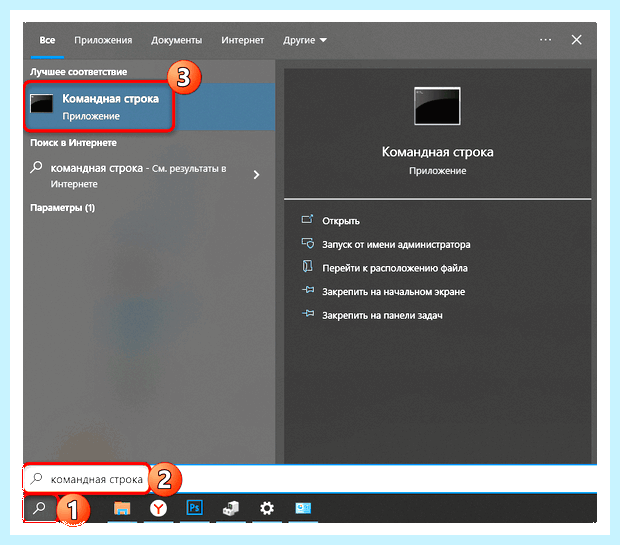Click the Параметры (1) category
Image resolution: width=620 pixels, height=545 pixels.
[62, 208]
